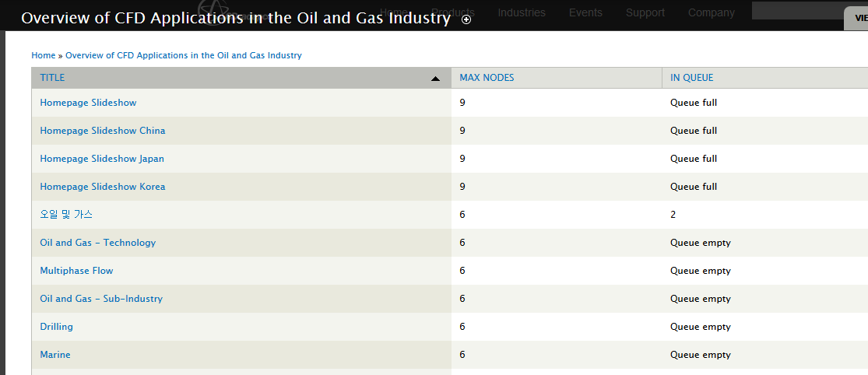
Task: Click the Home breadcrumb link
Action: tap(43, 55)
